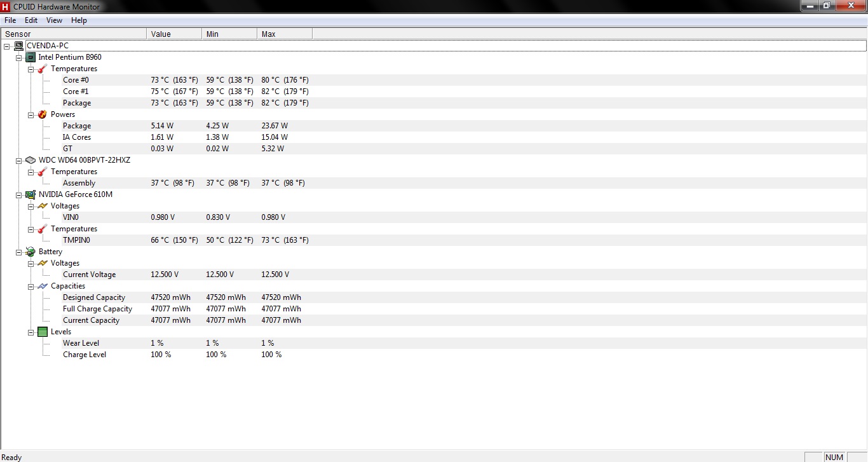Collapse Temperatures under Intel Pentium B960
The width and height of the screenshot is (868, 462).
click(x=31, y=69)
